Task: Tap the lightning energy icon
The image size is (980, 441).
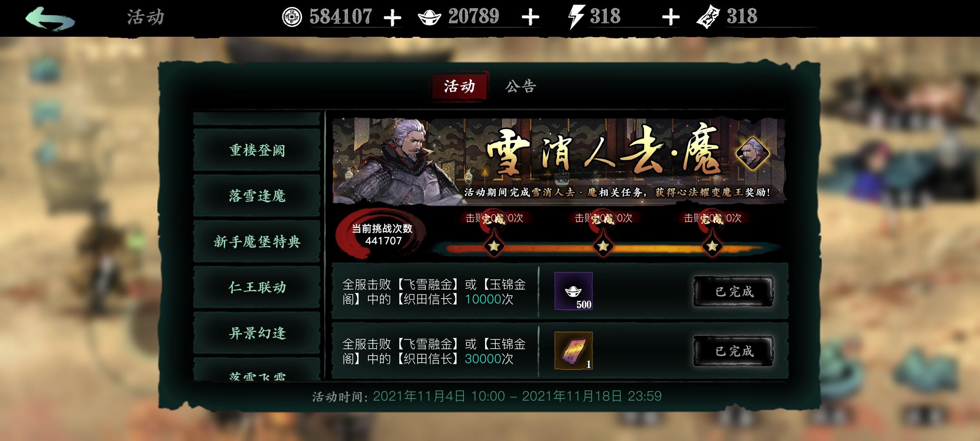Action: coord(577,17)
